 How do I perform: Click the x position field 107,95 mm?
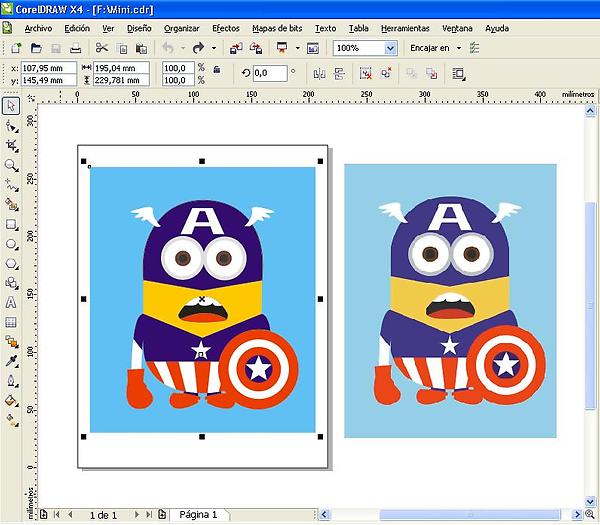point(49,68)
